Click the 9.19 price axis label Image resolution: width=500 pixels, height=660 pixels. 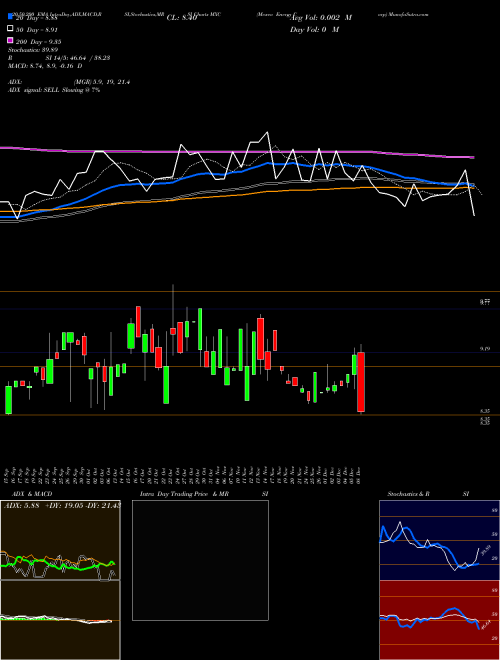[x=485, y=349]
